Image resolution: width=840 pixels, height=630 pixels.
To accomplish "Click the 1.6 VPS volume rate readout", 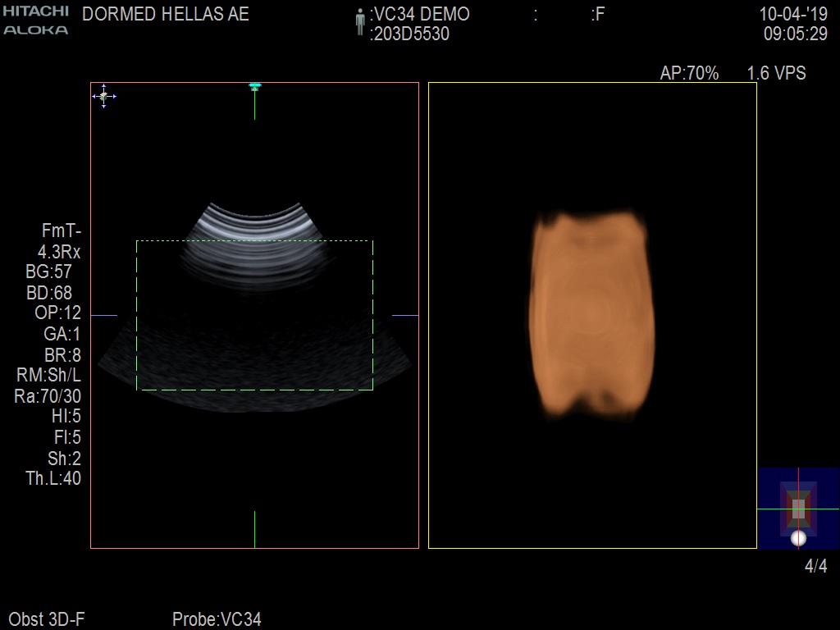I will [x=776, y=74].
